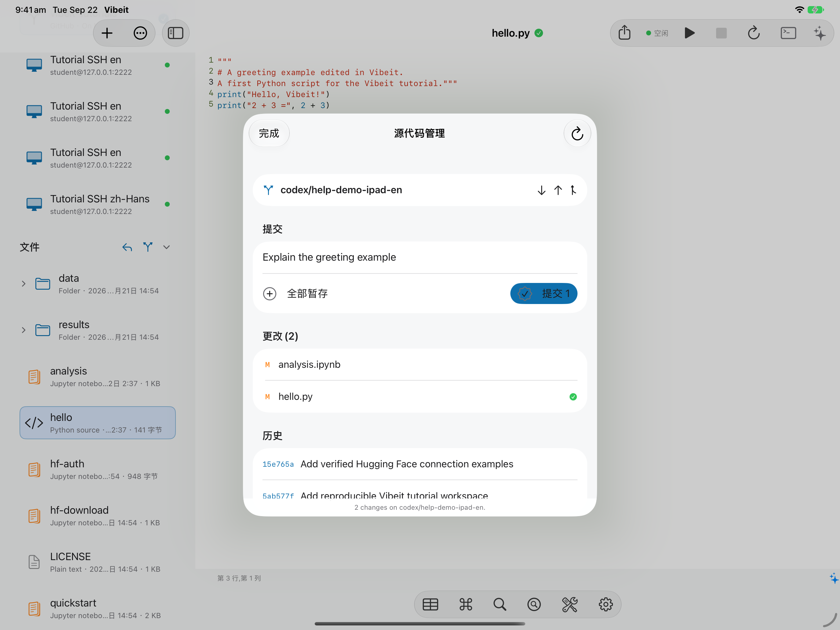The image size is (840, 630).
Task: Expand the data folder chevron
Action: [24, 284]
